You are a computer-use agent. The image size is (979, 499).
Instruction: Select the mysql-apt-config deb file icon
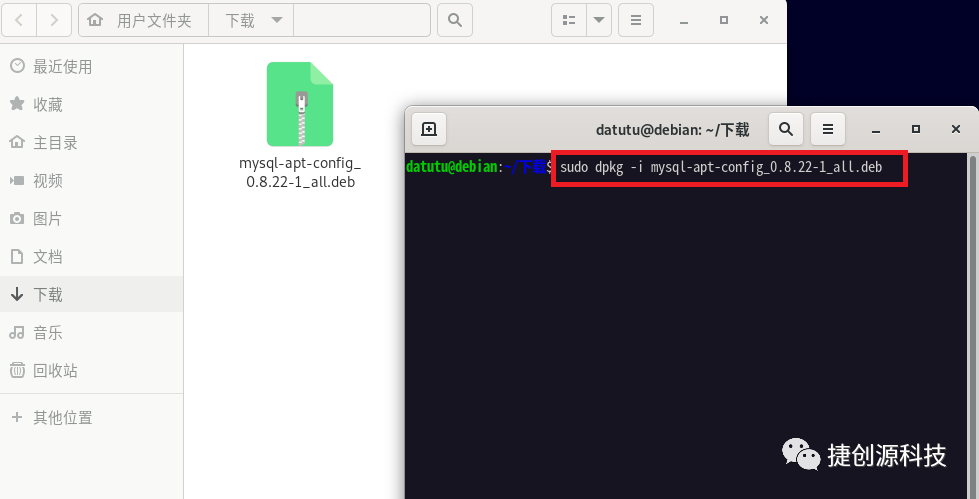(300, 104)
